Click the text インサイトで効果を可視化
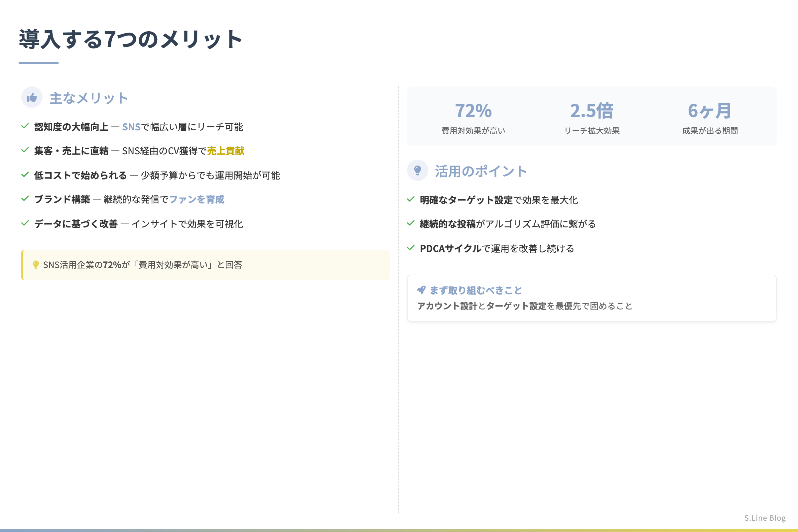Image resolution: width=798 pixels, height=532 pixels. (x=187, y=224)
